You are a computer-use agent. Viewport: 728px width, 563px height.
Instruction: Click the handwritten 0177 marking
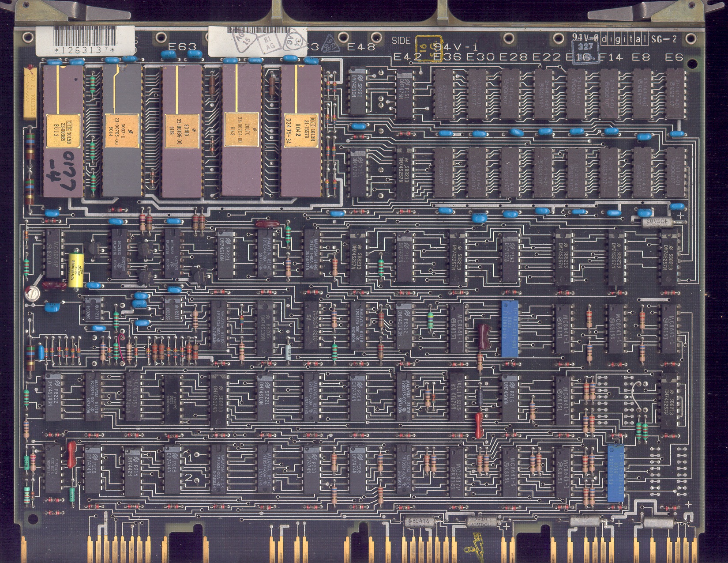(x=62, y=170)
